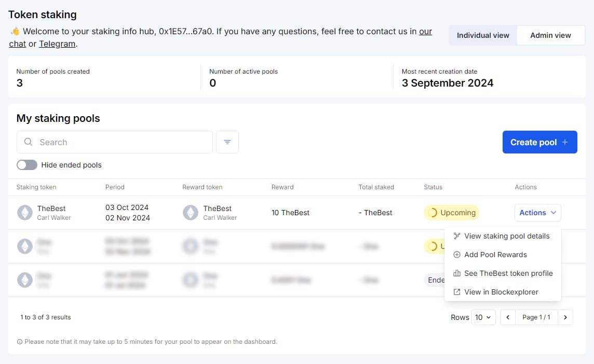Click the 'Status' column header
The image size is (594, 364).
tap(433, 187)
